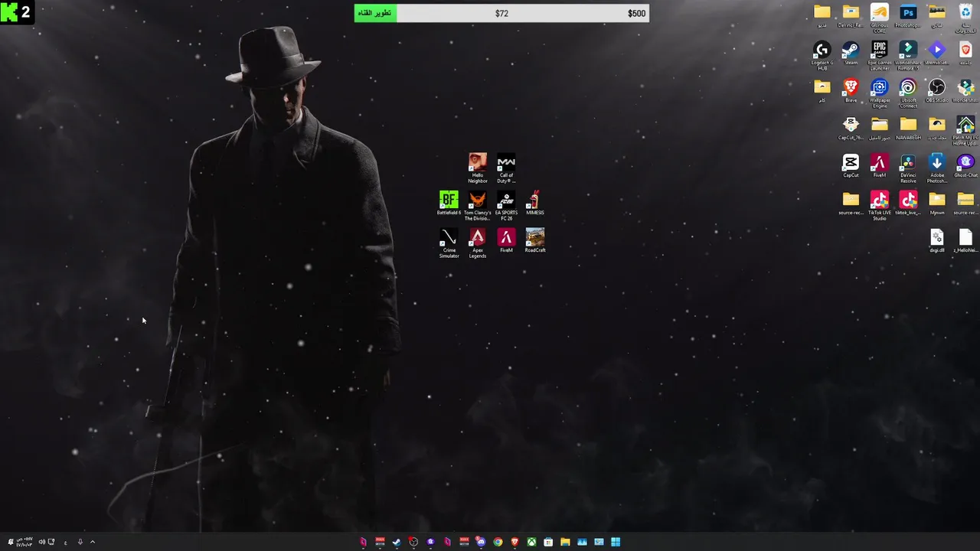This screenshot has height=551, width=980.
Task: Open the Battlefield 6 shortcut
Action: [x=449, y=204]
